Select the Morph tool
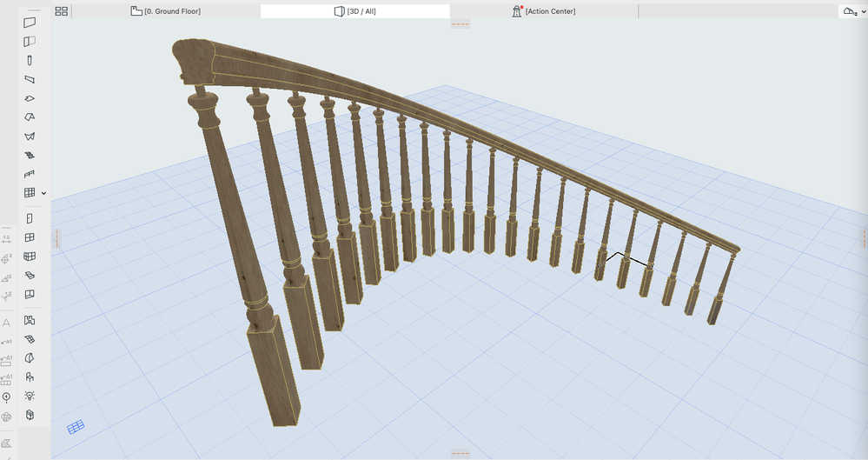This screenshot has height=460, width=868. click(x=30, y=358)
